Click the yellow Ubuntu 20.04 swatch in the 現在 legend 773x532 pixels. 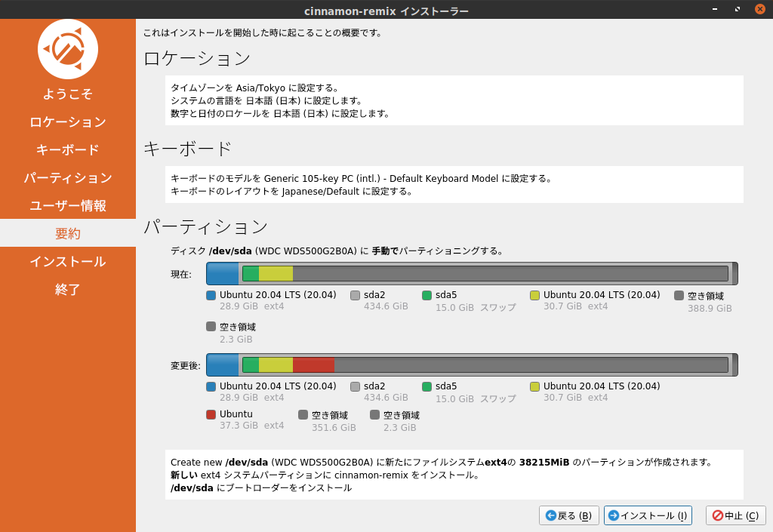pyautogui.click(x=535, y=296)
